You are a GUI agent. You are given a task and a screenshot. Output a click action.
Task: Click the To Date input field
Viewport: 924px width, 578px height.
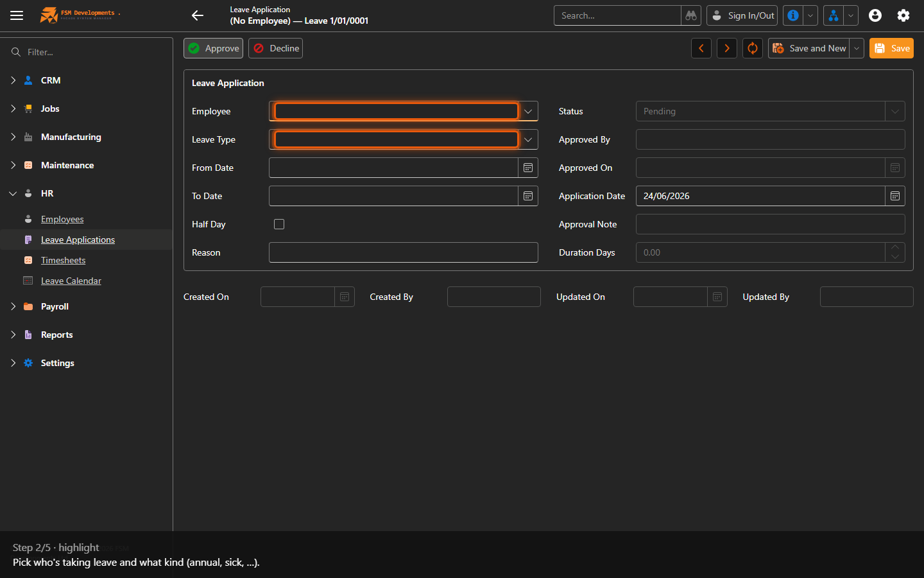coord(394,196)
